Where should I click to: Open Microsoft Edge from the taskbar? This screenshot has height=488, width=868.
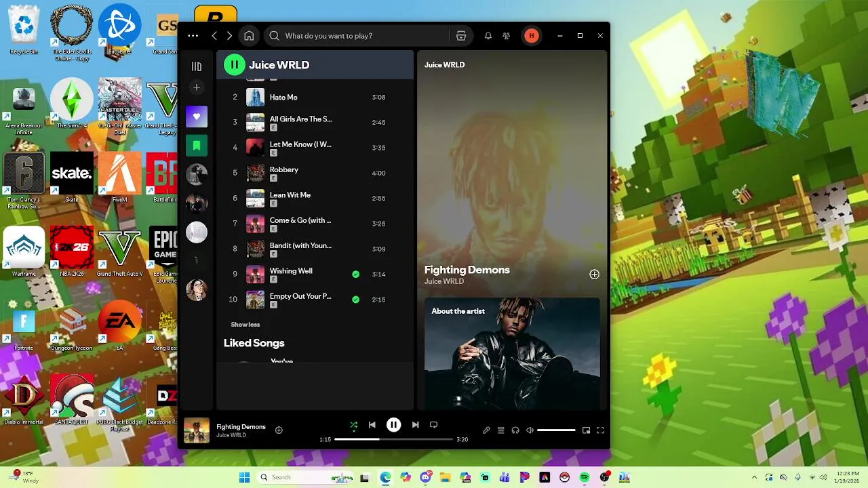(385, 478)
